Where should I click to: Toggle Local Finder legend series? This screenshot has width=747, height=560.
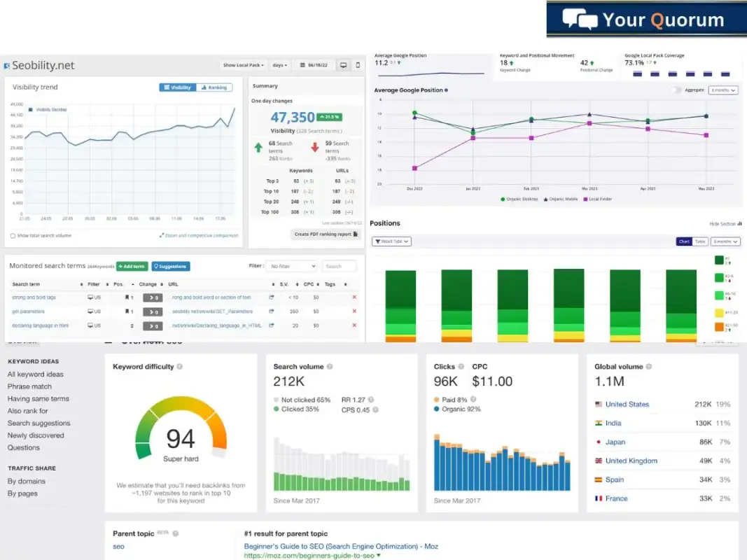(597, 199)
